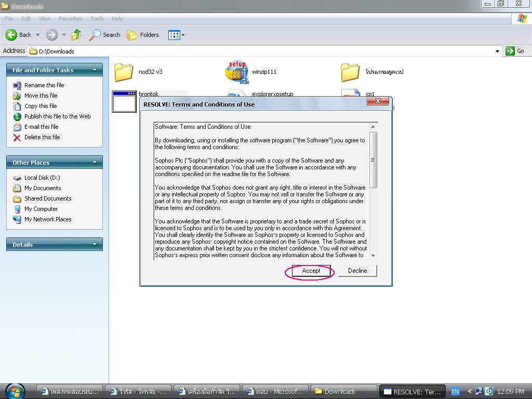Screen dimensions: 532x399
Task: Open the Views dropdown button
Action: coord(177,35)
